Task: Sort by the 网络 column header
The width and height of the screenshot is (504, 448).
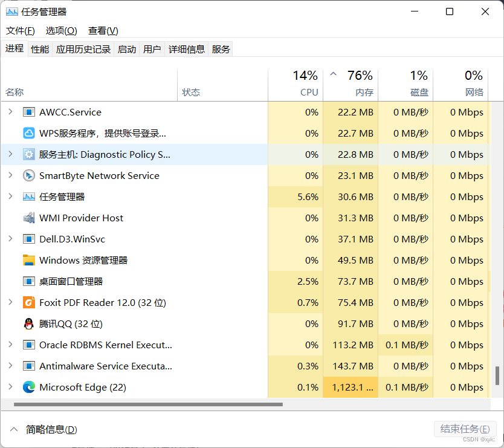Action: tap(460, 85)
